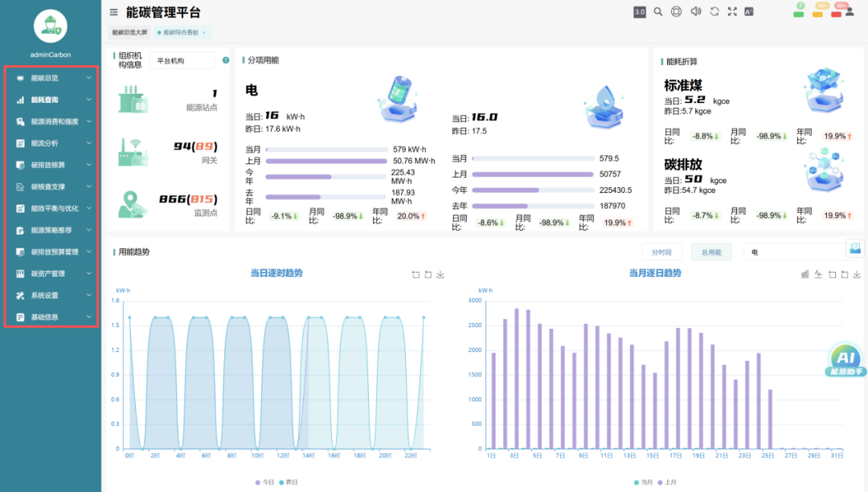Click the 网关 gateway icon

coord(133,152)
